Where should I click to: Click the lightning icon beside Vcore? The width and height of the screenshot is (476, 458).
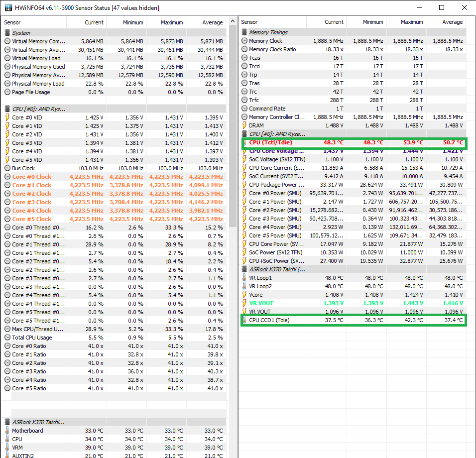(244, 294)
